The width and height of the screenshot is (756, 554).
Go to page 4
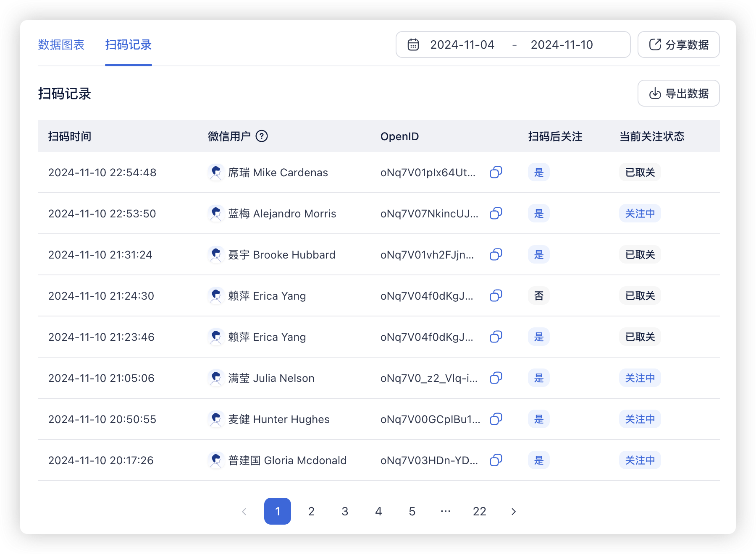(x=378, y=511)
